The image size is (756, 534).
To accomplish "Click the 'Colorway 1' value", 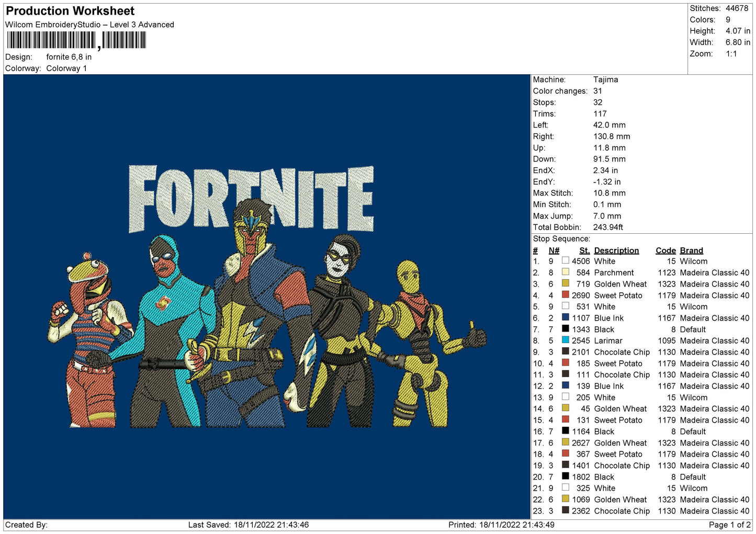I will point(66,69).
